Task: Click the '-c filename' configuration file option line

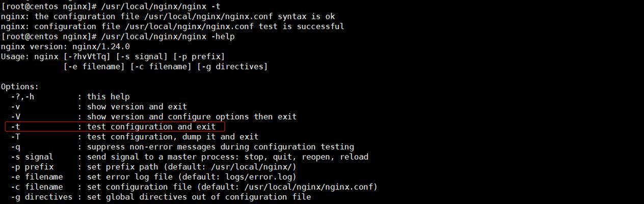Action: 194,187
